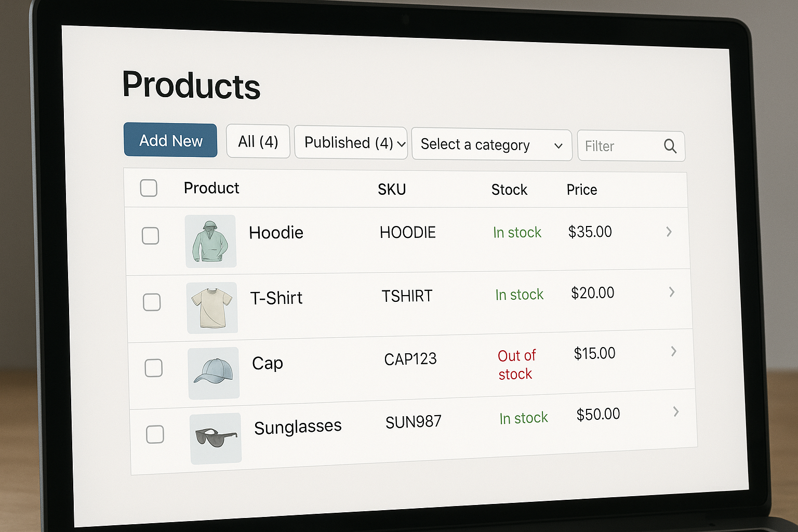
Task: Open details via chevron on Sunglasses row
Action: coord(676,412)
